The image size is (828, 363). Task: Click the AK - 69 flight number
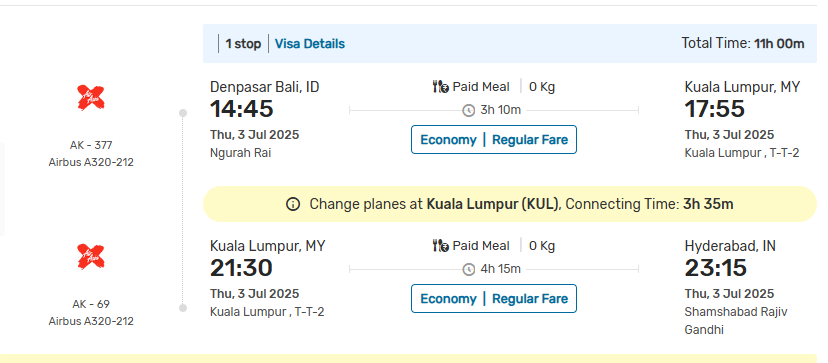(91, 304)
